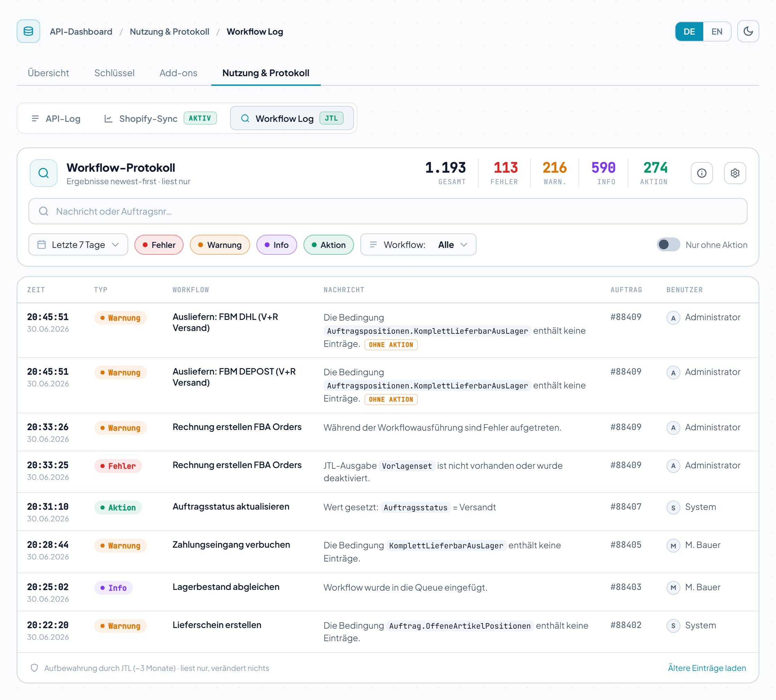The width and height of the screenshot is (776, 700).
Task: Open the Übersicht tab
Action: (48, 73)
